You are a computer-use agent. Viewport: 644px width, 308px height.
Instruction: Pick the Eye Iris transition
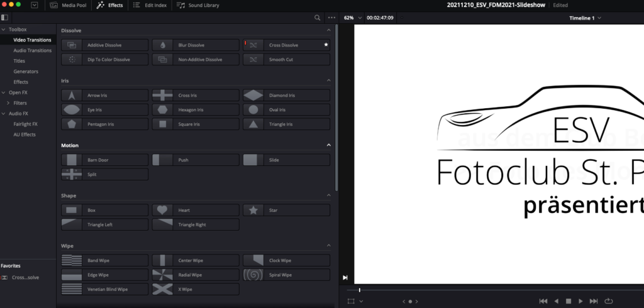(x=105, y=109)
